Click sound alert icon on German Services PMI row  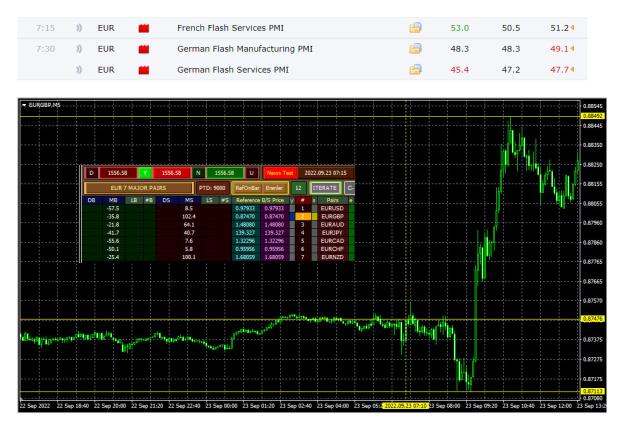click(x=79, y=70)
